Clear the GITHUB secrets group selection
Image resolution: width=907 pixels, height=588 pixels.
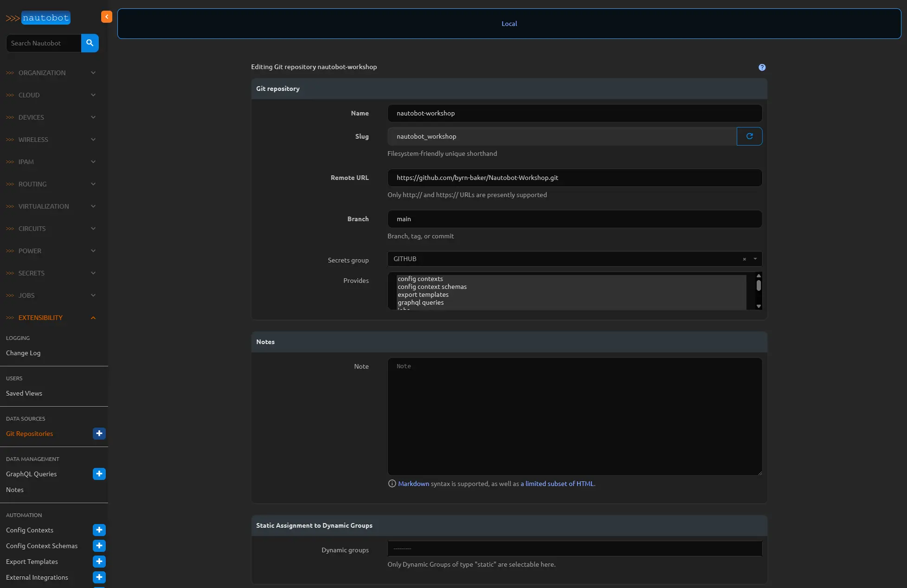[744, 259]
